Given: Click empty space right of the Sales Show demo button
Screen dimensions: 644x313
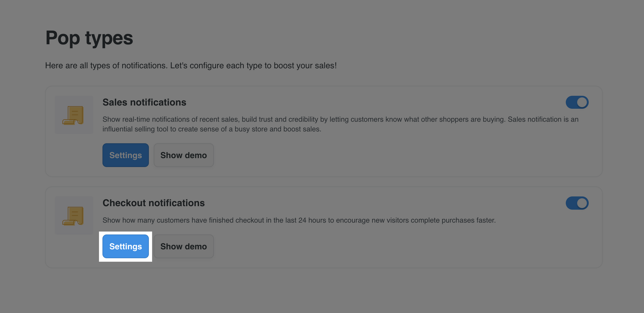Looking at the screenshot, I should [x=402, y=155].
